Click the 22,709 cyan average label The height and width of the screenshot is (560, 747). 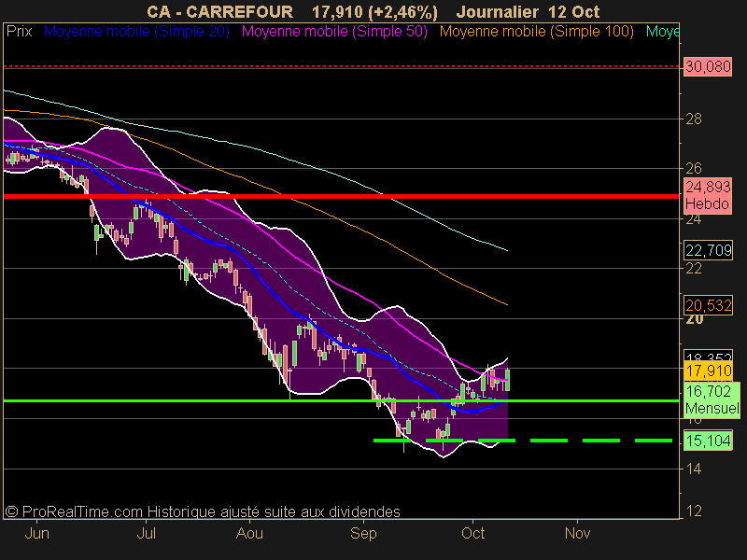click(x=708, y=250)
